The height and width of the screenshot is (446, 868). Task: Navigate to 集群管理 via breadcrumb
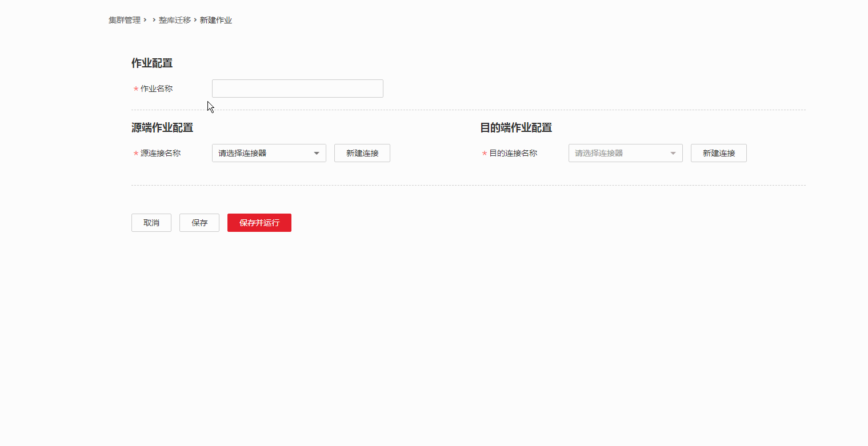point(124,19)
